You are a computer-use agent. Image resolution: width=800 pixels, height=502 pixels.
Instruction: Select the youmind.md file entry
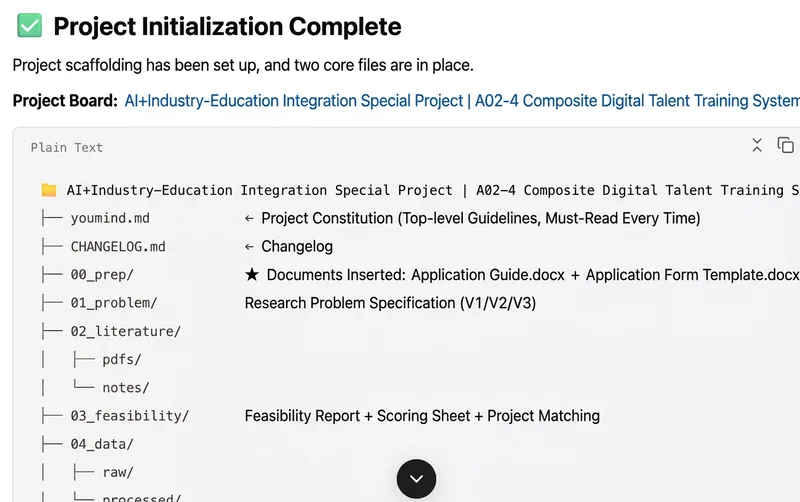[x=110, y=218]
